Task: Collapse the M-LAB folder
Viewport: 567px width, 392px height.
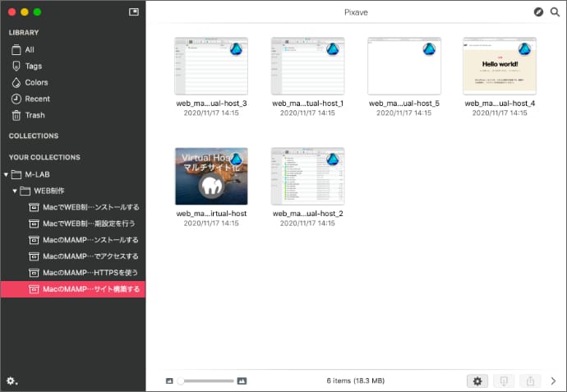Action: point(7,174)
